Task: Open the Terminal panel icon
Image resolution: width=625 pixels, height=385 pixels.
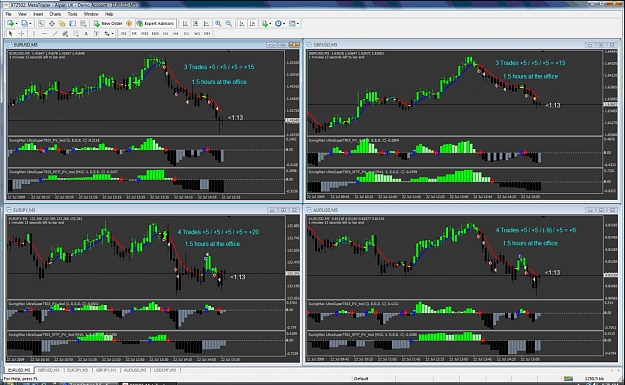Action: click(x=73, y=24)
